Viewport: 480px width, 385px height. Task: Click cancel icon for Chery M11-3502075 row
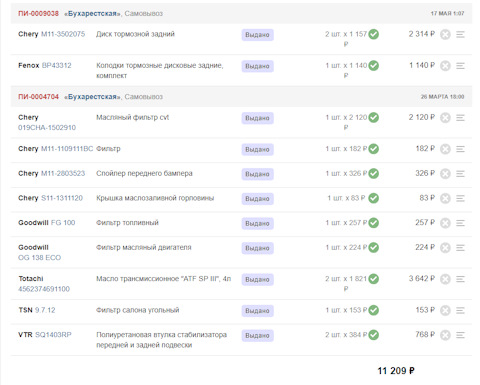coord(445,34)
